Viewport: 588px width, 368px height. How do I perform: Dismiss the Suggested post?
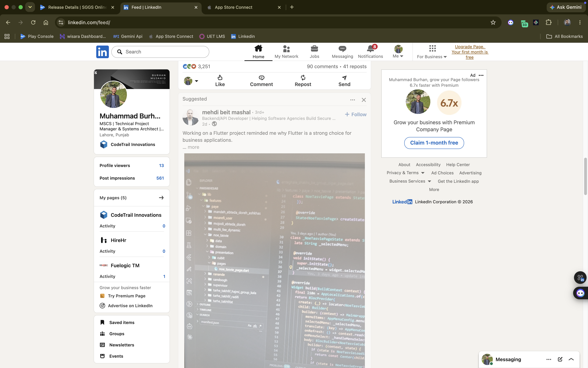(x=364, y=100)
